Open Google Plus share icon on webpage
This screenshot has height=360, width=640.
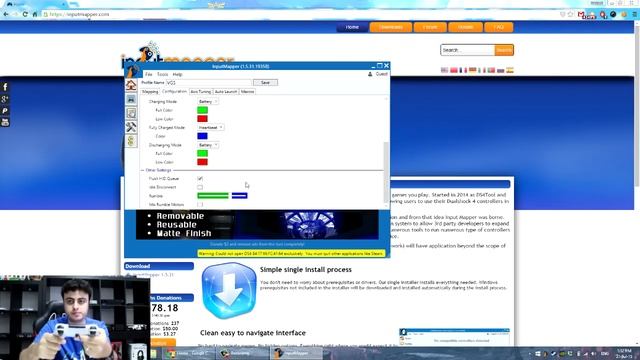click(x=5, y=99)
